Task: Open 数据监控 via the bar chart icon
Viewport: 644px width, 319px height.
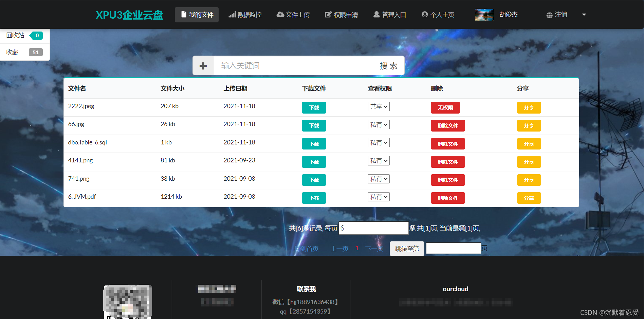Action: point(233,15)
